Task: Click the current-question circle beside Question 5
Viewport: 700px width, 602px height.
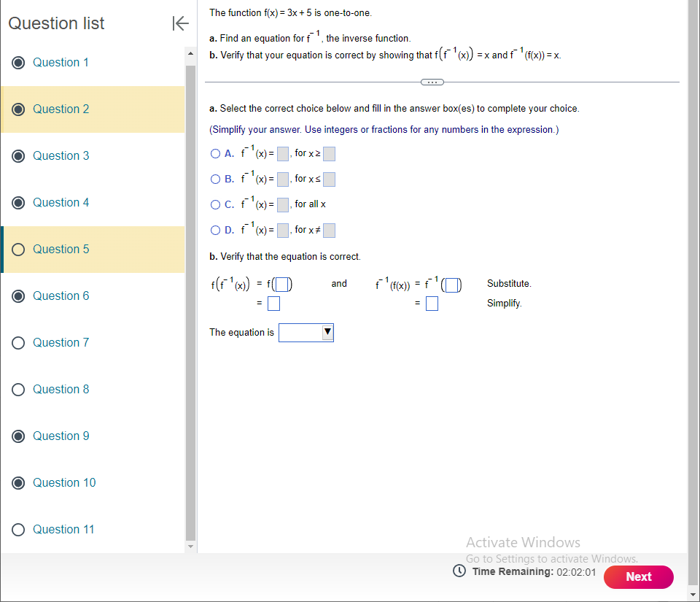Action: point(17,249)
